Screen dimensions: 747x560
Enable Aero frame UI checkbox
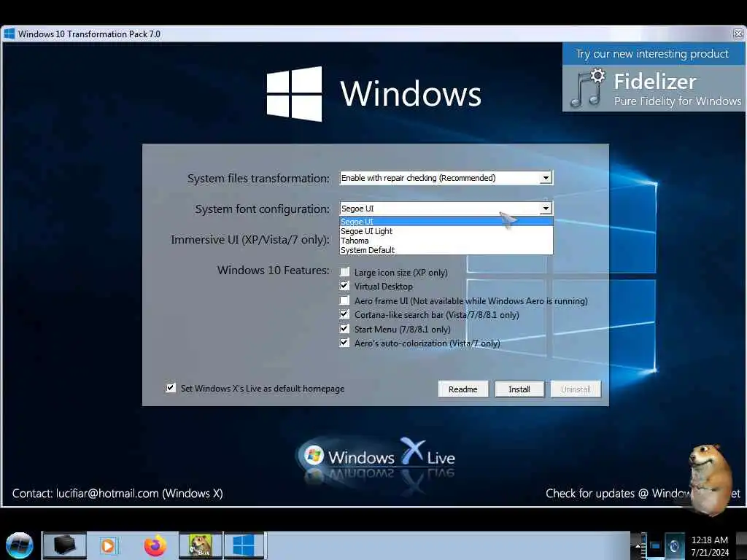(344, 300)
